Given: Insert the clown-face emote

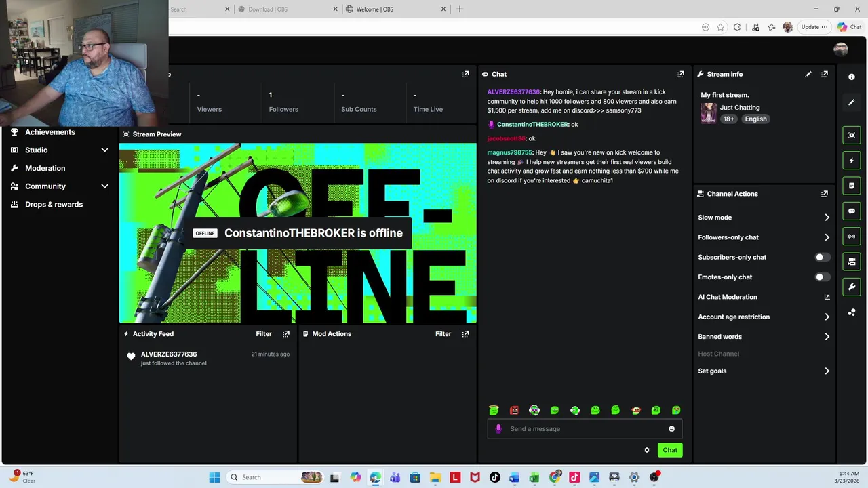Looking at the screenshot, I should click(x=636, y=410).
